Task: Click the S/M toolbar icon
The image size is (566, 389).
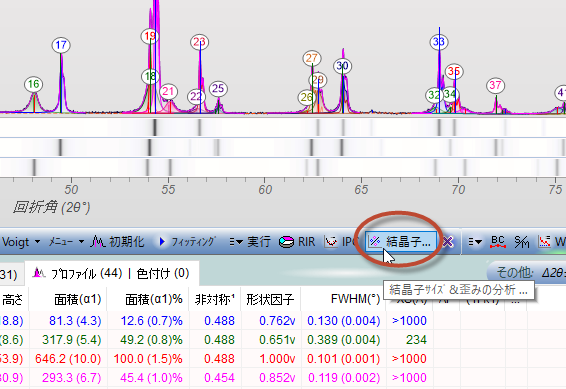Action: [x=521, y=241]
